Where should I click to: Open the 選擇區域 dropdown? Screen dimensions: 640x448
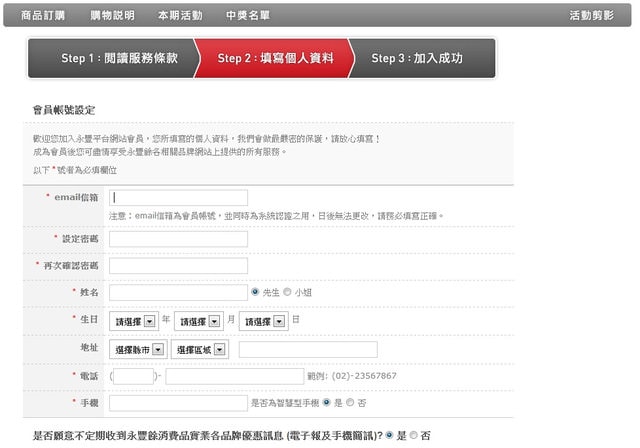200,349
